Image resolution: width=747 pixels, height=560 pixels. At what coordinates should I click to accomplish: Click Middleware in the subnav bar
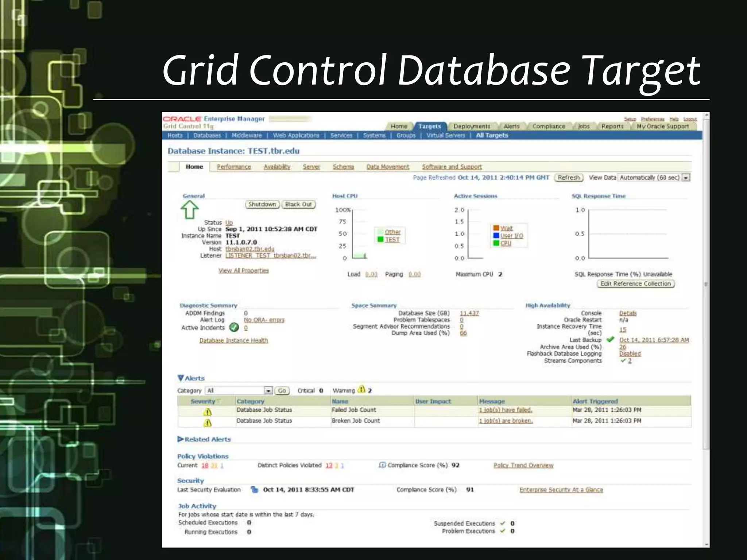click(247, 135)
